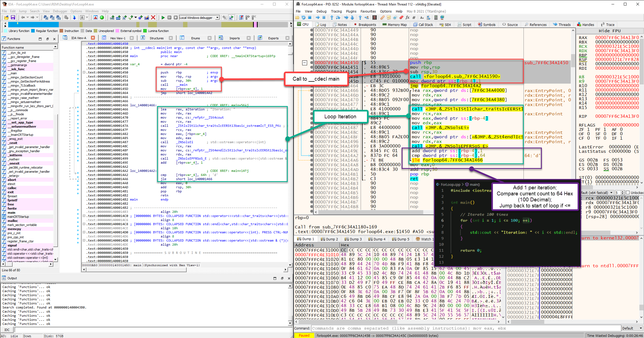
Task: Toggle breakpoint dot at address 00007FF6C34A1466
Action: [312, 90]
